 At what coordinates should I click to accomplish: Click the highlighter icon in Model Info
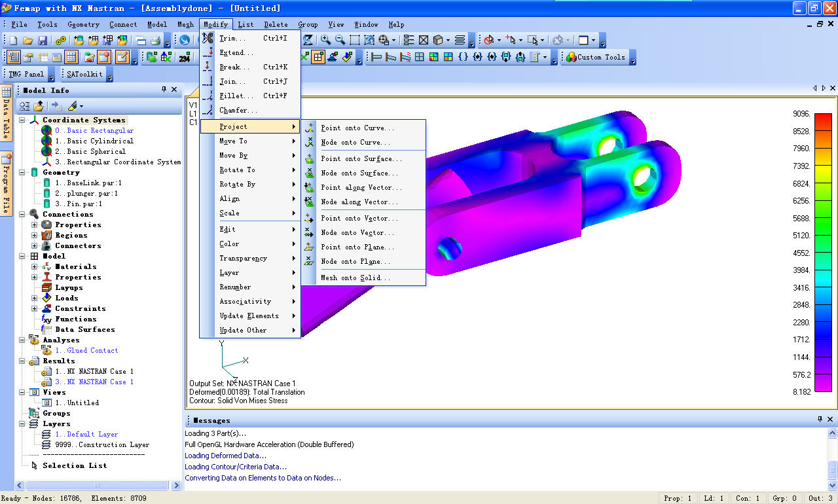pyautogui.click(x=72, y=105)
